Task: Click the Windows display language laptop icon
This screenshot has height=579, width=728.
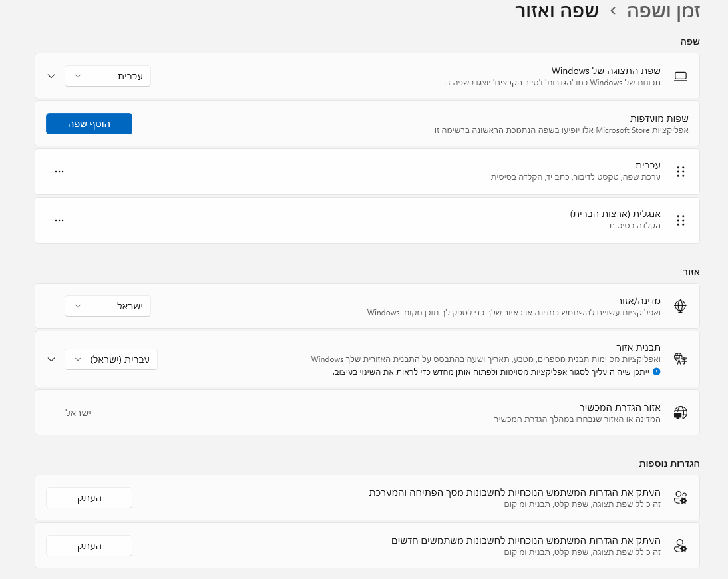Action: tap(680, 76)
